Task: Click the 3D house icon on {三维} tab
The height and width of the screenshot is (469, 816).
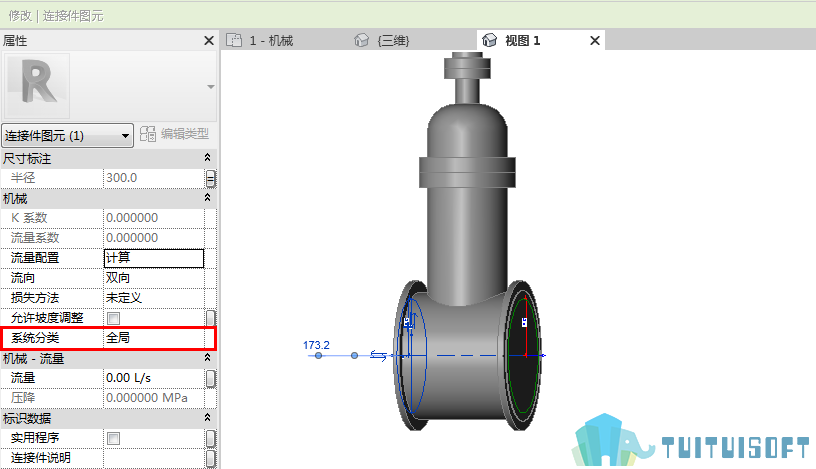Action: tap(361, 40)
